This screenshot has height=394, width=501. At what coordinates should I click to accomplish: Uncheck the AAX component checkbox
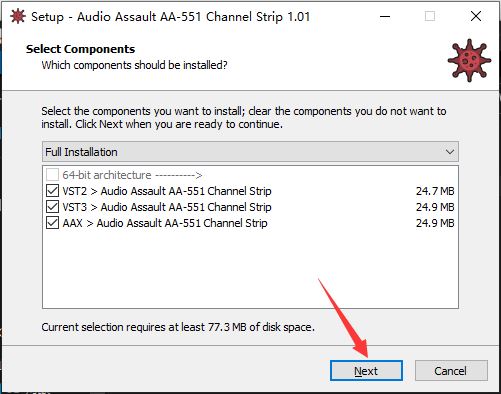coord(52,223)
